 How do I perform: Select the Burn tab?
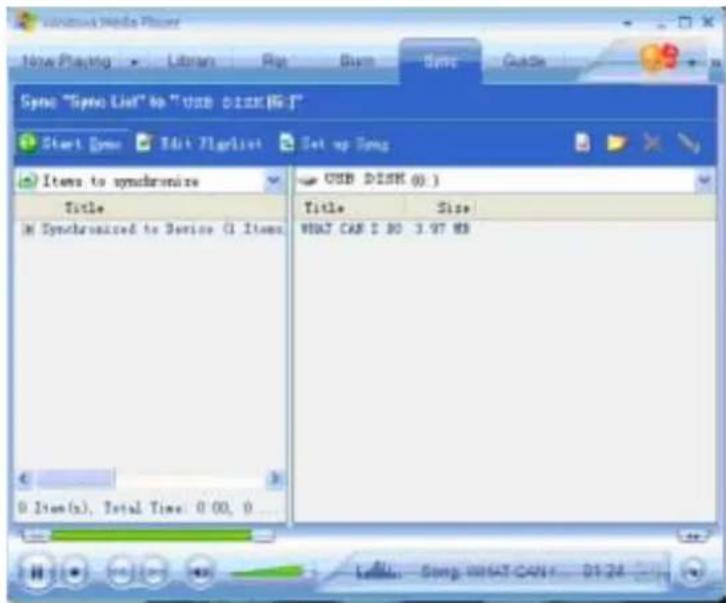point(357,61)
